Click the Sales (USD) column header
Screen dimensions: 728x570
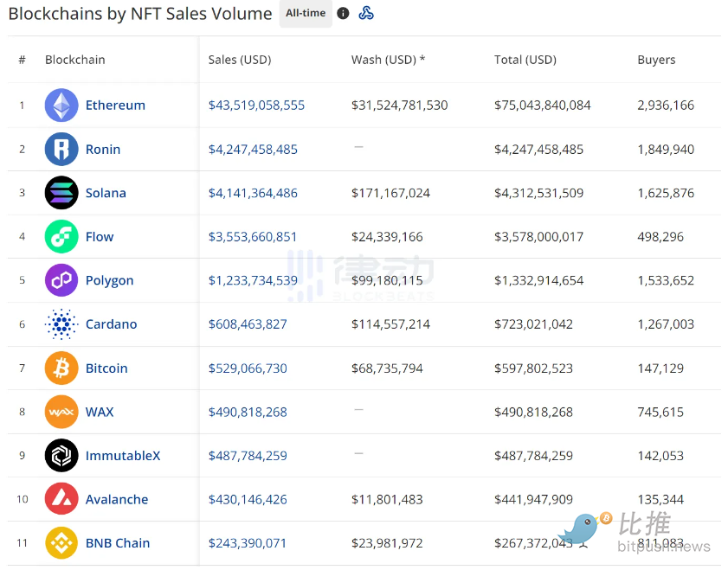coord(240,60)
